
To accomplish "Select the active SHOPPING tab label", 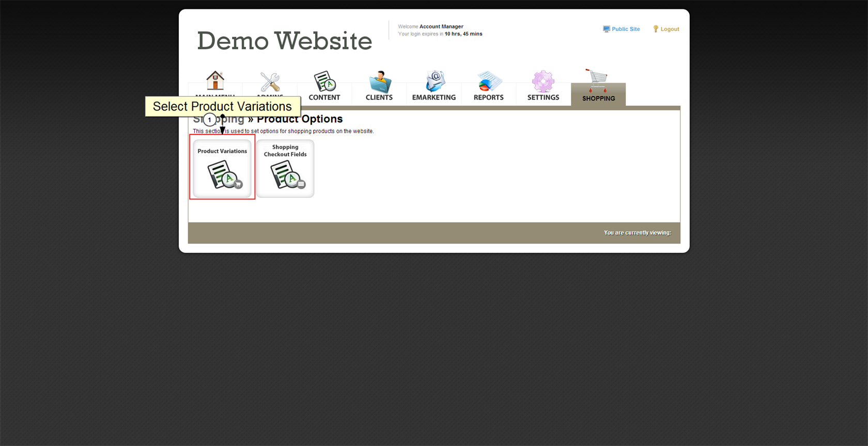I will click(598, 99).
